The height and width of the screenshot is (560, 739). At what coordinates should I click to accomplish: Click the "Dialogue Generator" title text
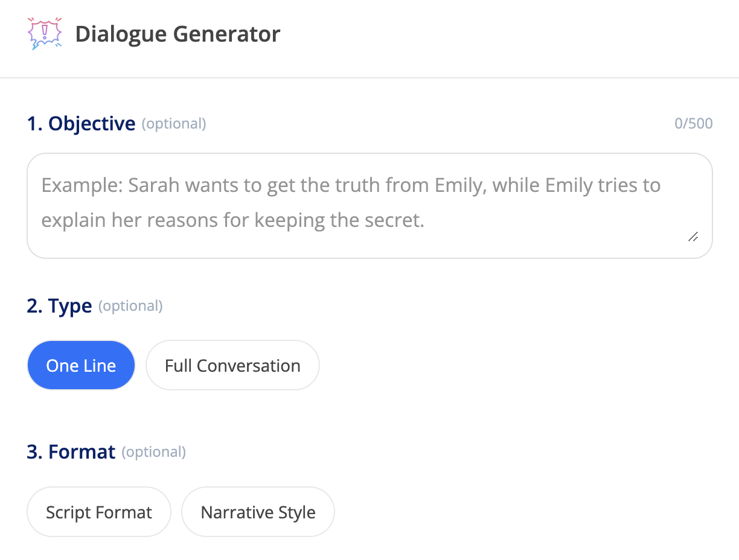click(x=178, y=34)
